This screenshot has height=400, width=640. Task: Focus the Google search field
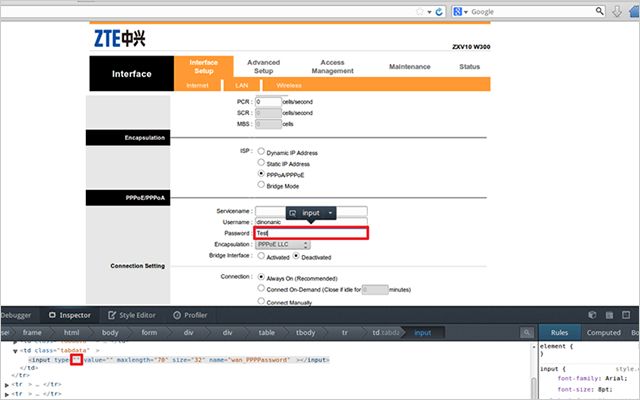532,12
